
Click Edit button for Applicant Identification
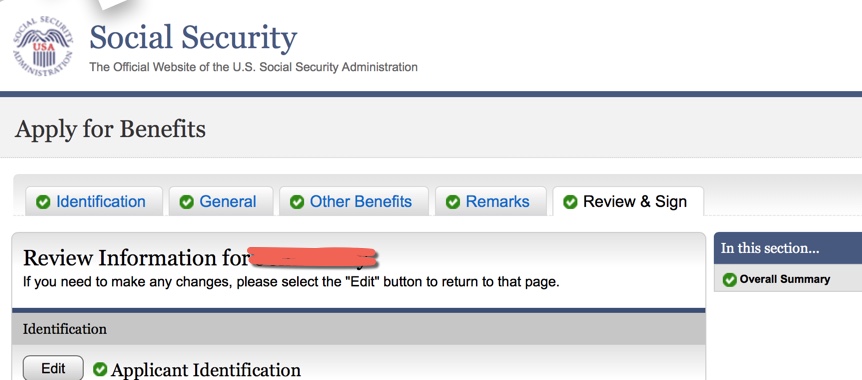(x=53, y=368)
